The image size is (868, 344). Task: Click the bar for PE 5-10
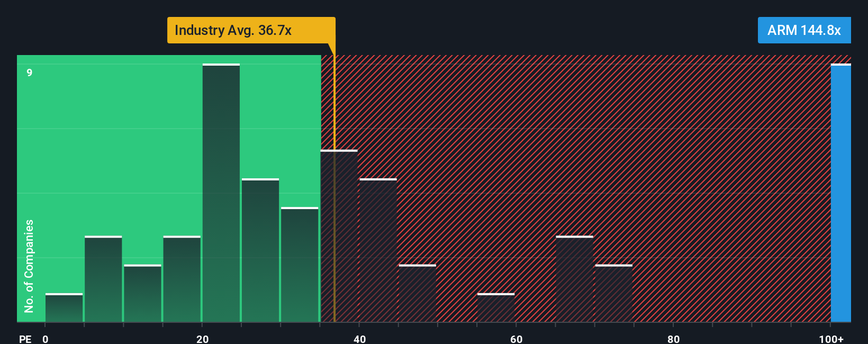103,279
